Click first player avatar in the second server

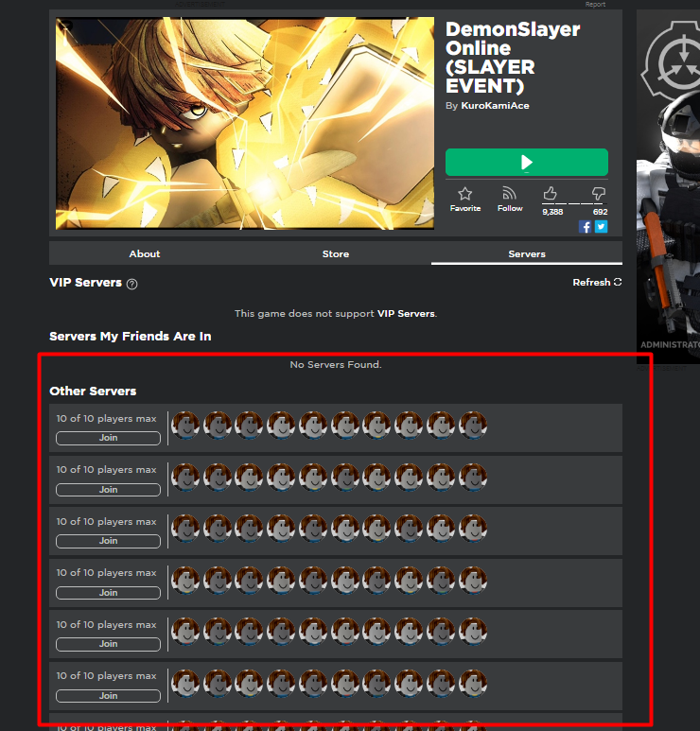click(x=185, y=477)
